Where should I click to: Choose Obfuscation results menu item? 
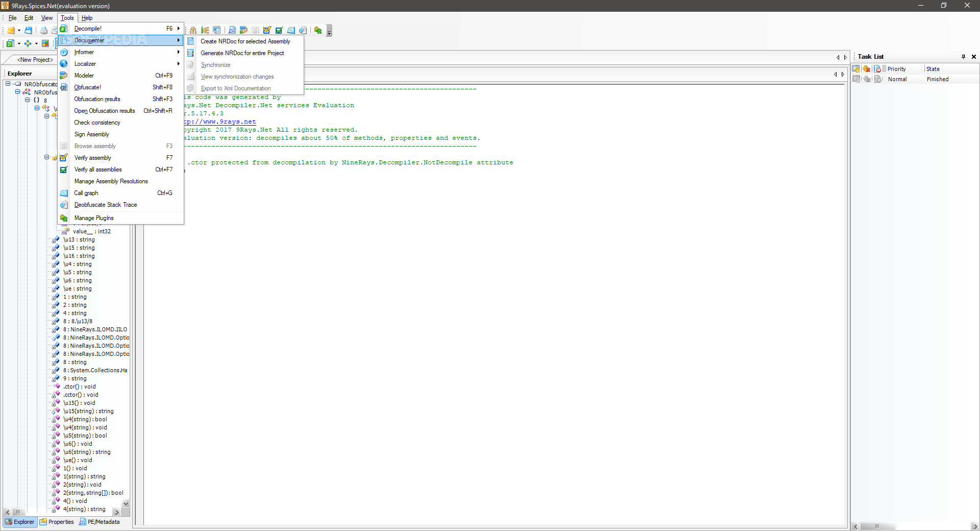[x=120, y=99]
